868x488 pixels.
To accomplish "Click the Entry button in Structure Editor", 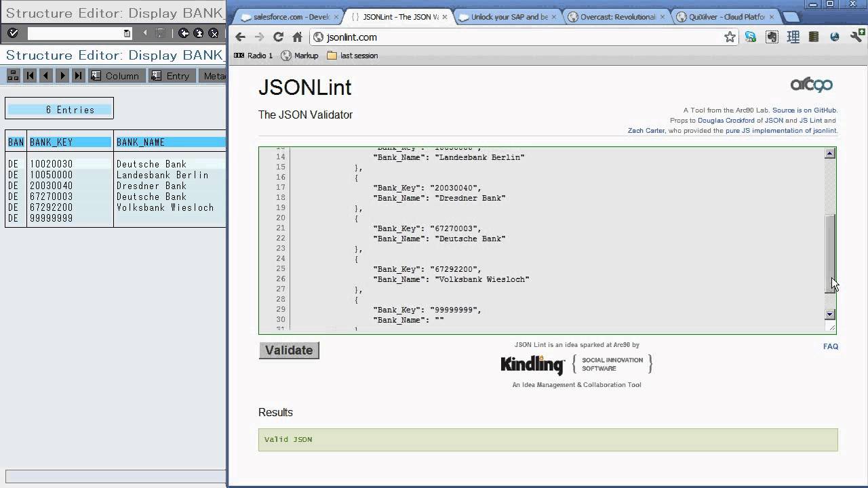I will click(x=172, y=76).
